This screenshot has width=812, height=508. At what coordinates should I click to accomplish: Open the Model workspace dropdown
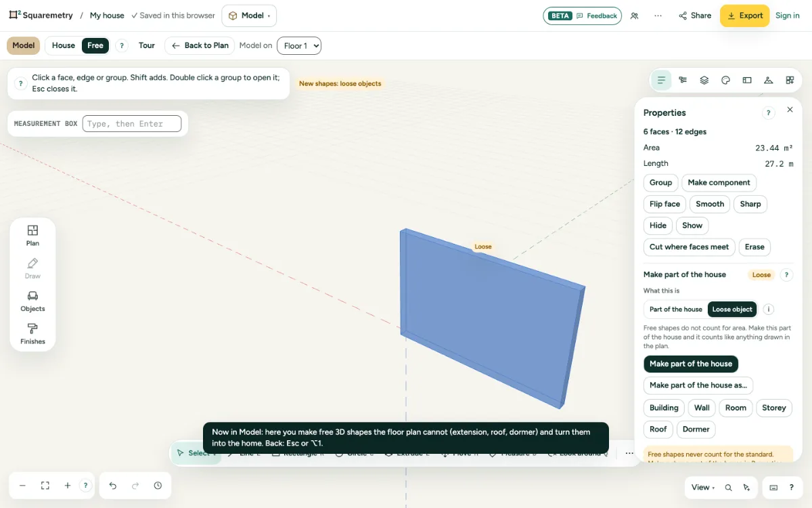[x=249, y=16]
